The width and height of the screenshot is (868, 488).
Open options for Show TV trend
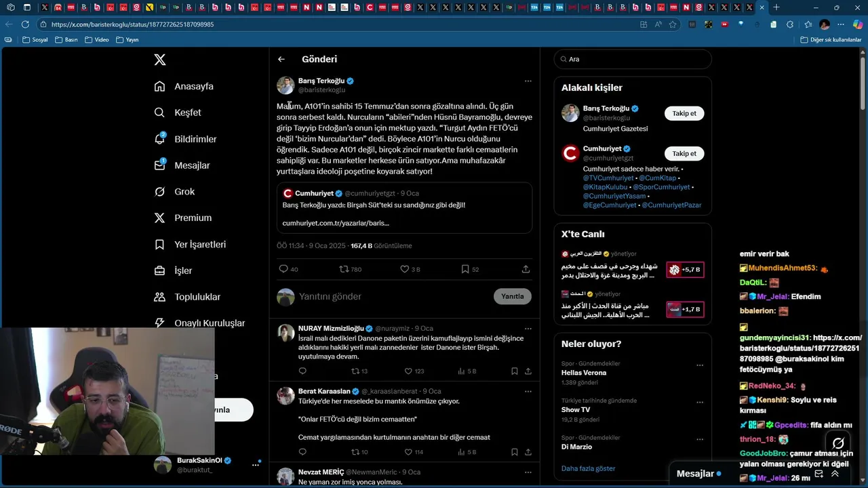(x=700, y=402)
